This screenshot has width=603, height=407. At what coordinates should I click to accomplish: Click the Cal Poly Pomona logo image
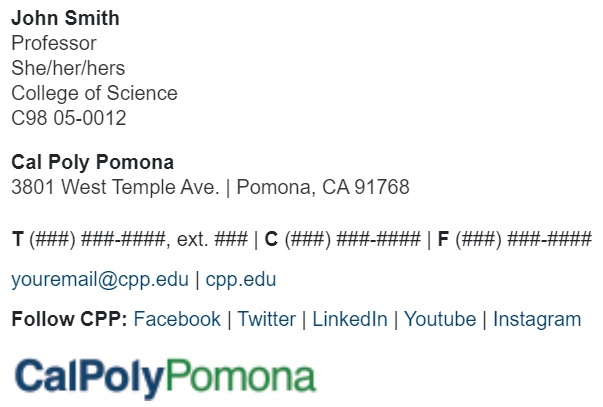[165, 376]
